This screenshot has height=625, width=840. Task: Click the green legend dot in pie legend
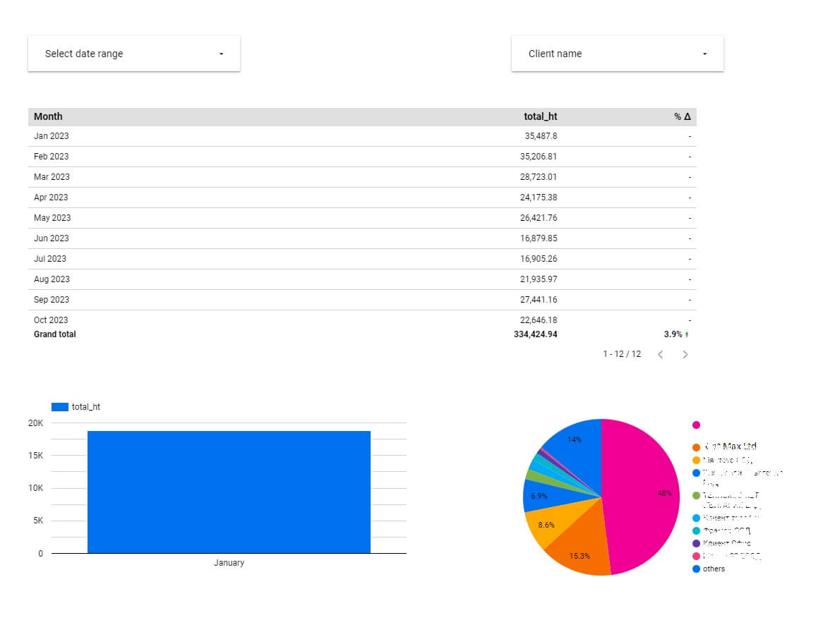[x=696, y=495]
